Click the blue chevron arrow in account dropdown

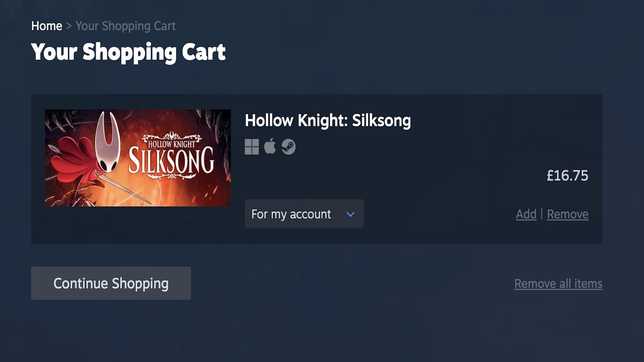coord(351,214)
